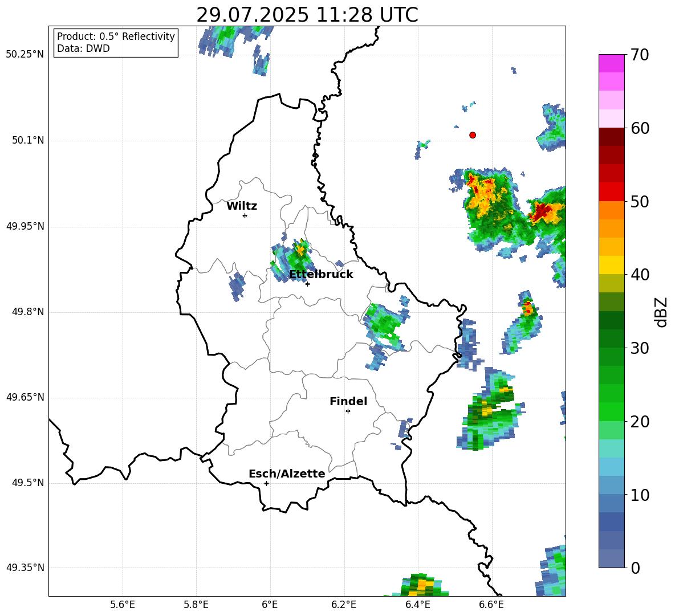Viewport: 675px width, 616px height.
Task: Click the colorbar value 10
Action: point(639,495)
